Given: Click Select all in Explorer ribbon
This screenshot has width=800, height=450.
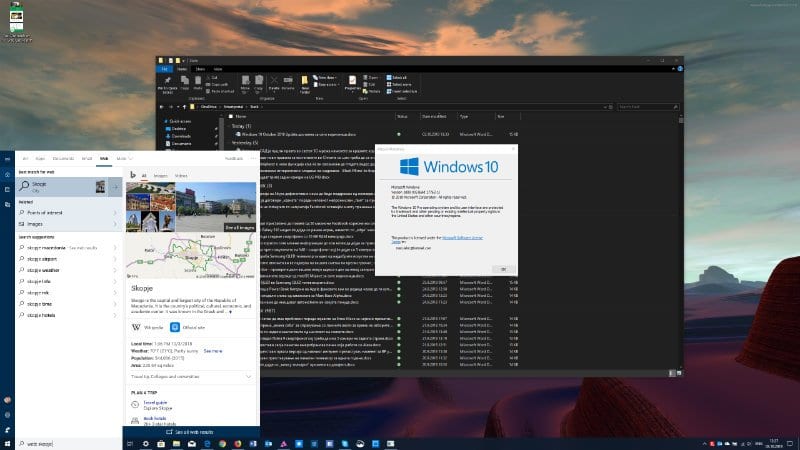Looking at the screenshot, I should click(x=396, y=78).
